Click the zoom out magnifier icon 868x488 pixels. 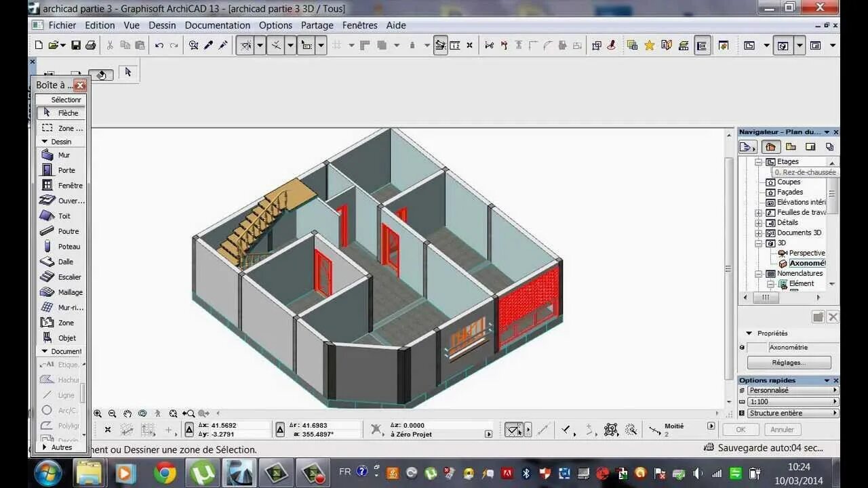[112, 413]
